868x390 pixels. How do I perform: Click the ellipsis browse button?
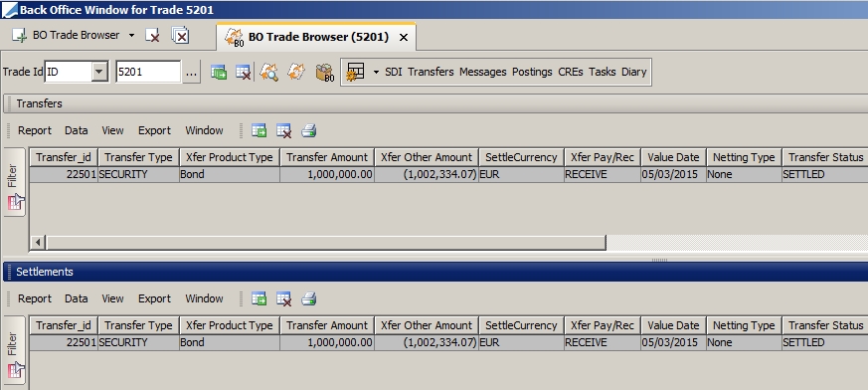[191, 72]
